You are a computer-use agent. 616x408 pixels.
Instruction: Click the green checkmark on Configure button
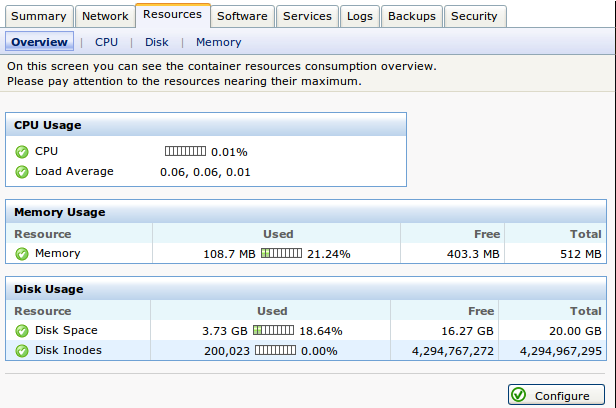tap(519, 395)
